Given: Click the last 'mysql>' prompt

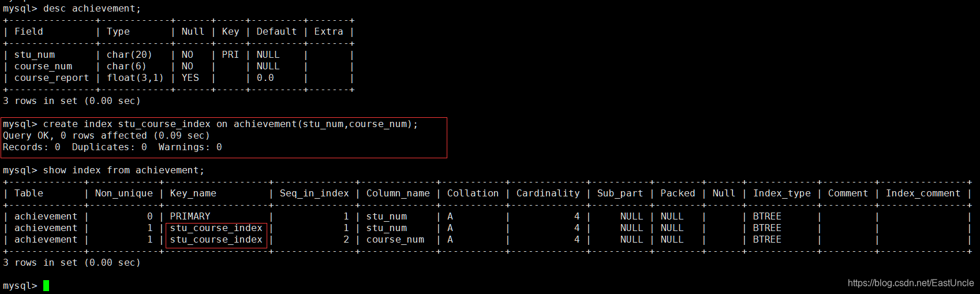Looking at the screenshot, I should click(x=20, y=286).
